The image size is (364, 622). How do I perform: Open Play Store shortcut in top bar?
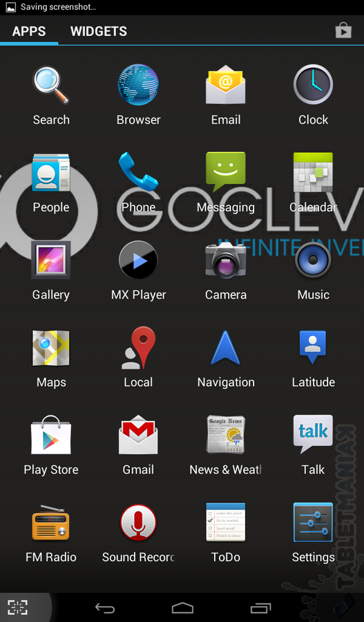343,30
